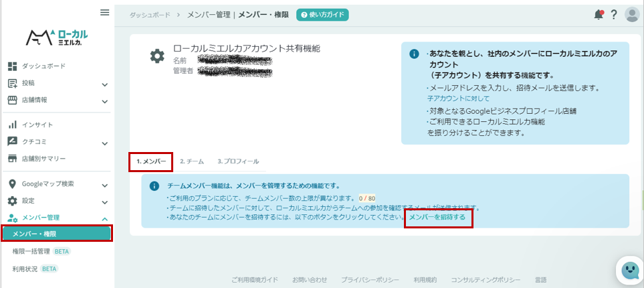Open the user avatar menu
Image resolution: width=644 pixels, height=288 pixels.
(632, 15)
